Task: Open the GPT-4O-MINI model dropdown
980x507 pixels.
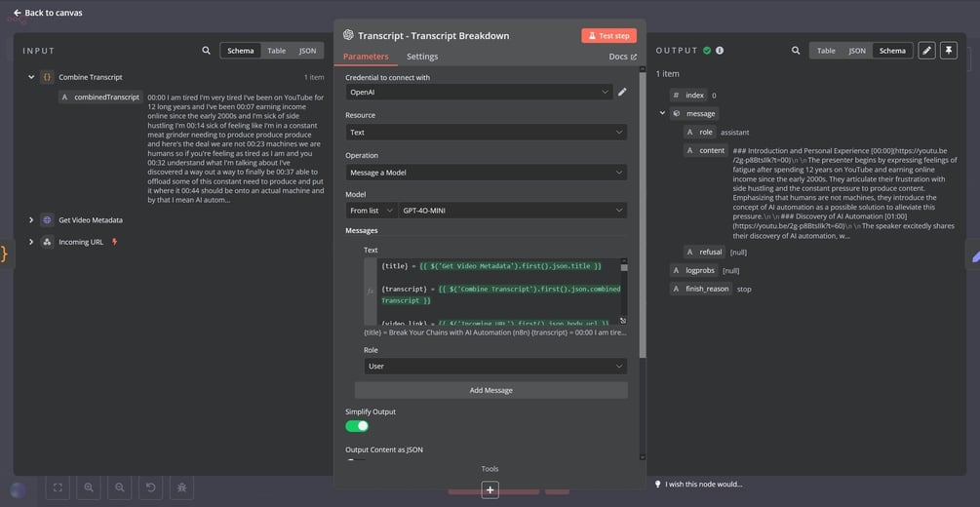Action: [513, 211]
